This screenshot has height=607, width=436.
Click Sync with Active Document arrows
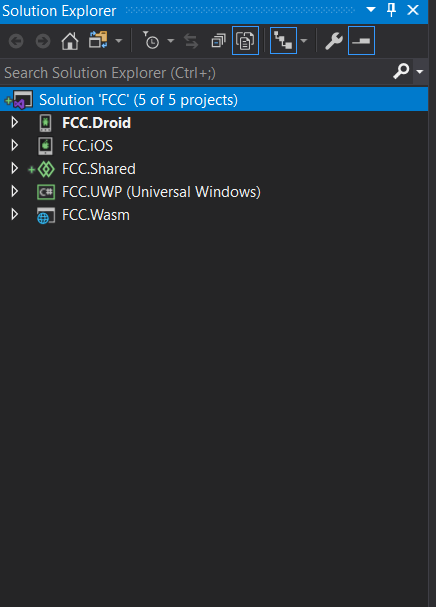point(191,41)
